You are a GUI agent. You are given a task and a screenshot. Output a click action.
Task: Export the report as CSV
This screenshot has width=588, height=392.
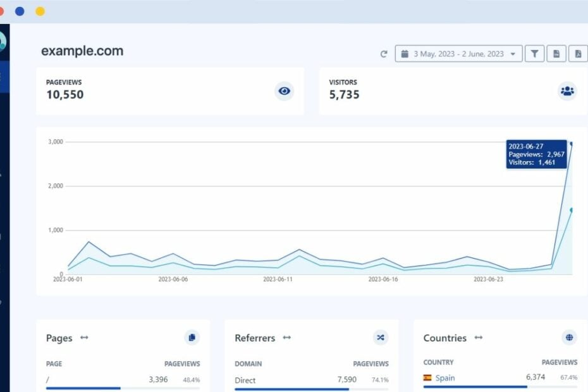click(x=556, y=54)
